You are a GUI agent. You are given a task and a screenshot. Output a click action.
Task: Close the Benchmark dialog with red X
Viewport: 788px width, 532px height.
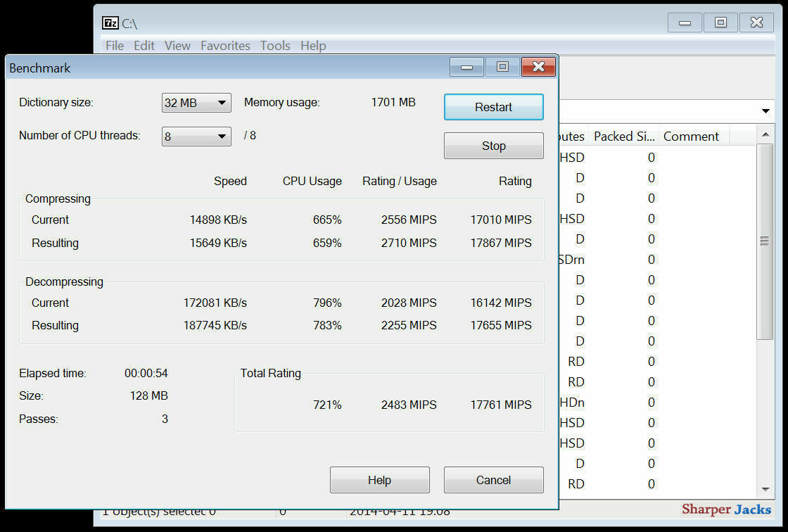click(538, 67)
